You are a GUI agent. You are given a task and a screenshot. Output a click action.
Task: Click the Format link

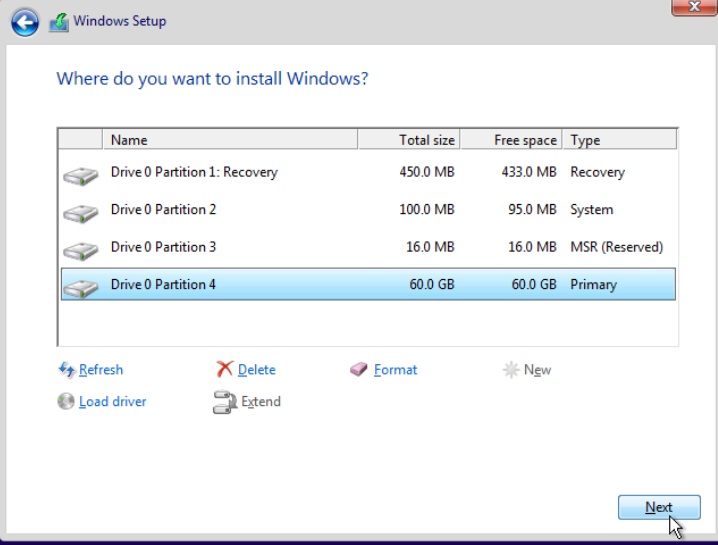pos(395,370)
